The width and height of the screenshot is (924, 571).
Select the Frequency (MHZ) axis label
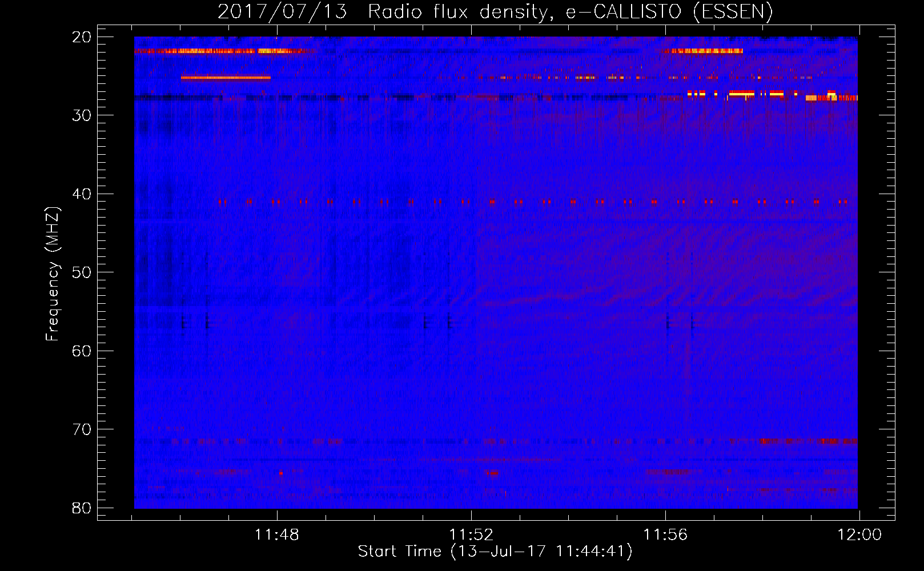(53, 274)
